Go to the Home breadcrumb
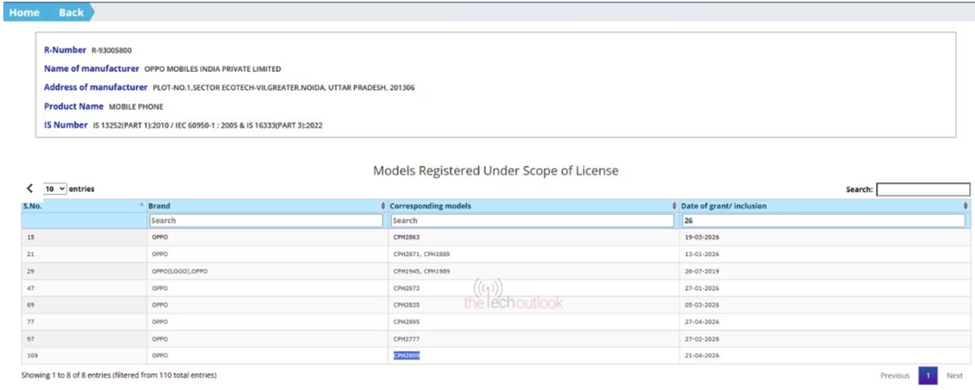 24,12
